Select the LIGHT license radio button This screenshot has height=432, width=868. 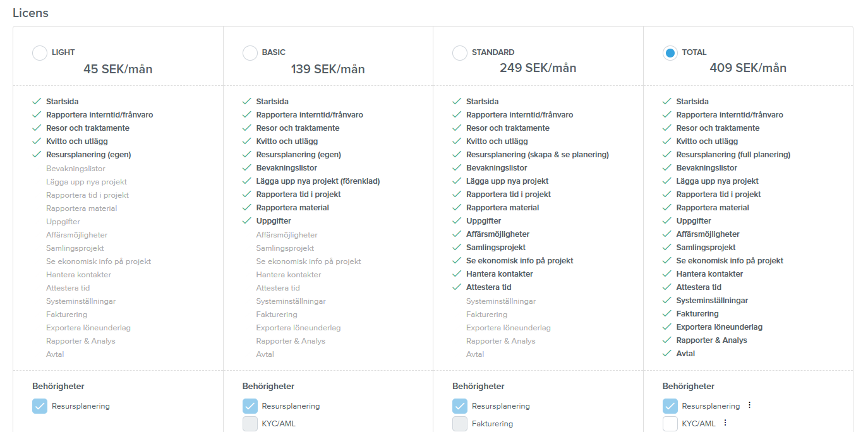point(40,53)
